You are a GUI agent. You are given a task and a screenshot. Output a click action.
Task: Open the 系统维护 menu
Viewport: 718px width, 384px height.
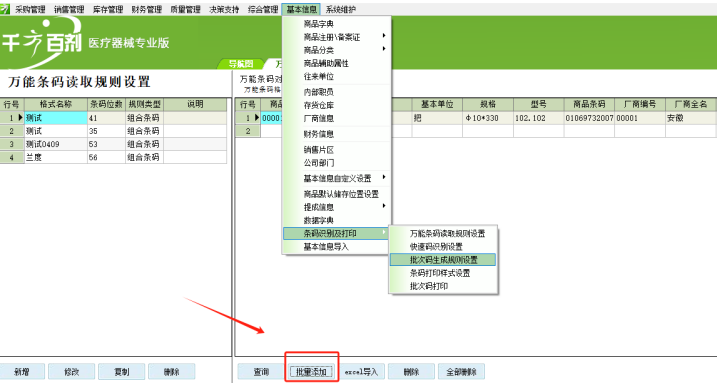[x=341, y=9]
